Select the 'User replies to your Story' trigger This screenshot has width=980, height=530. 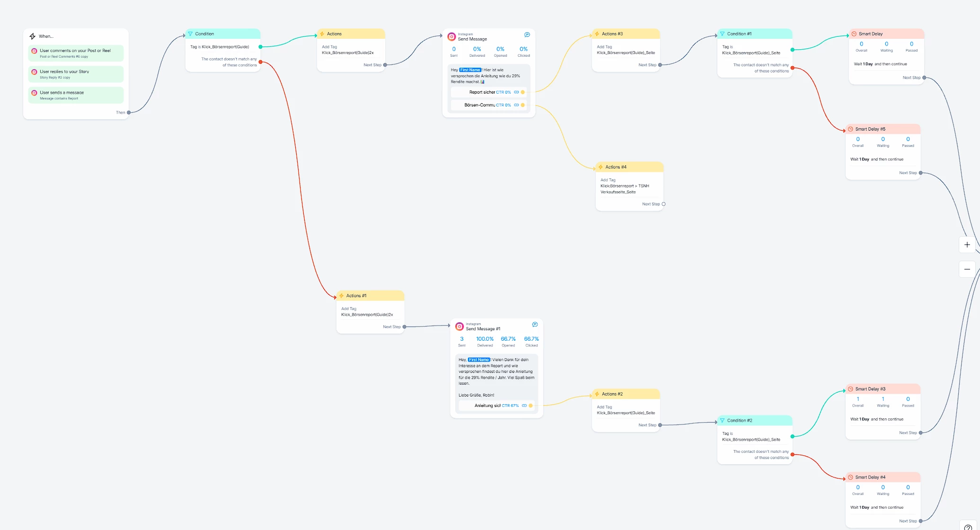tap(76, 74)
